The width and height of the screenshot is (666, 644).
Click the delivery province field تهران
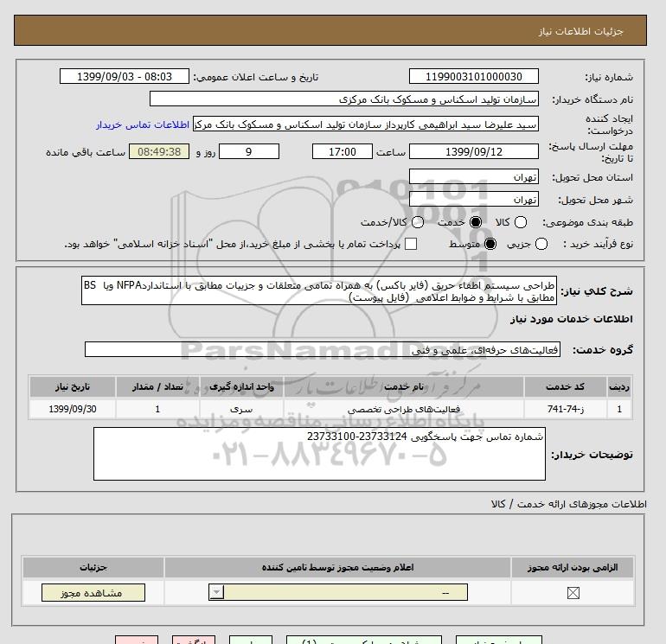click(474, 176)
